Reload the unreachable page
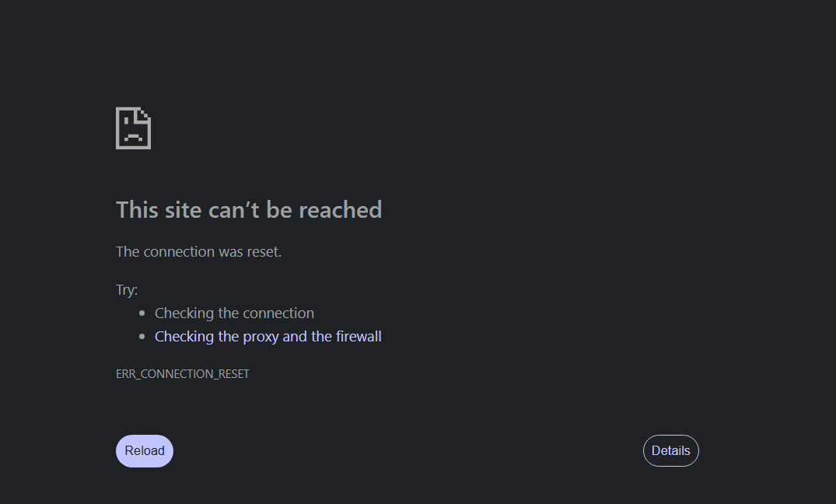This screenshot has height=504, width=836. point(145,450)
